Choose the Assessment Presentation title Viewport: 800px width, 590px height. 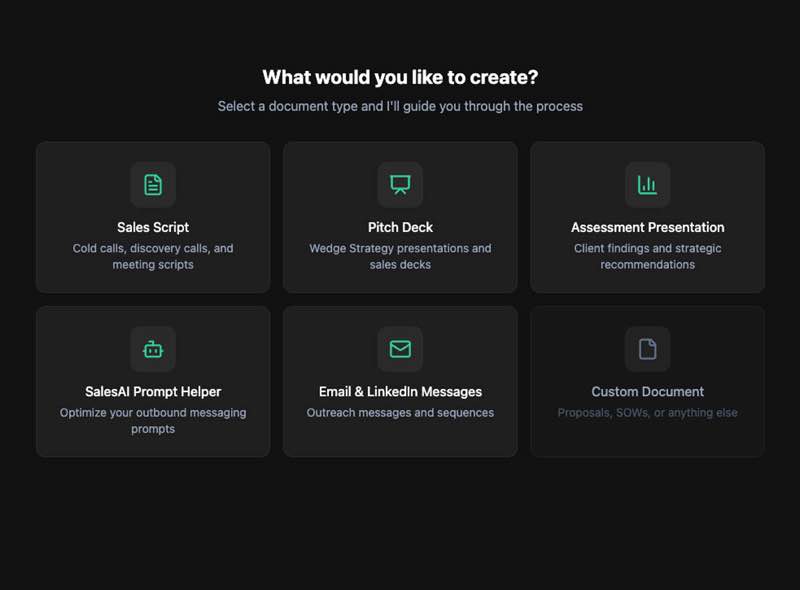[x=647, y=227]
